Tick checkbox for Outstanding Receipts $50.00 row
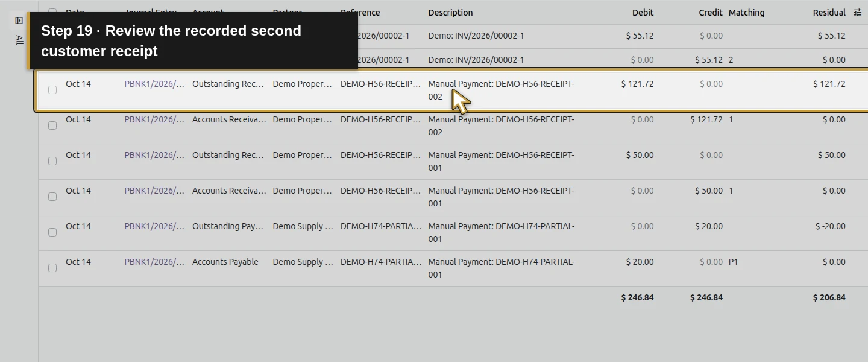 (52, 161)
